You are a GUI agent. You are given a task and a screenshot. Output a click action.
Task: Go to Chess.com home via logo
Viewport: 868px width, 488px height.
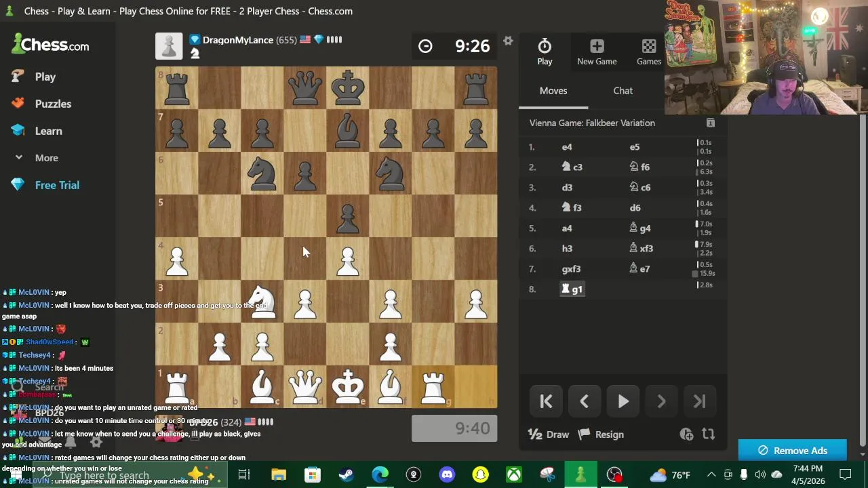pos(50,45)
